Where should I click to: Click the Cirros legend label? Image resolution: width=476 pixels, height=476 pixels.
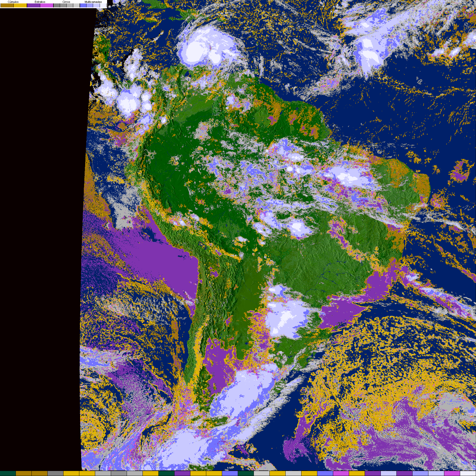coord(66,2)
